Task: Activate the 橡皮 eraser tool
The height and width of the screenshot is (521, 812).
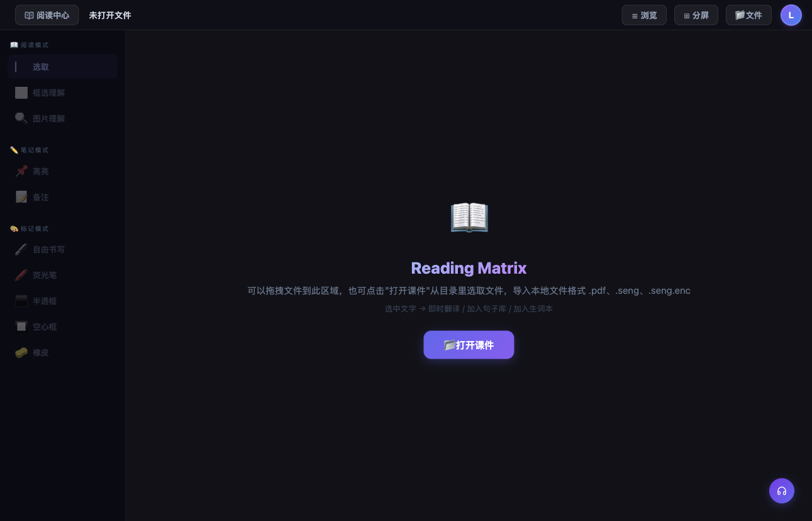Action: tap(62, 352)
